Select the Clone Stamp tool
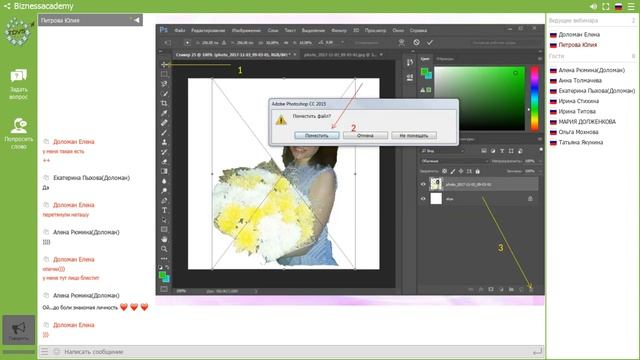The height and width of the screenshot is (360, 640). [x=164, y=142]
